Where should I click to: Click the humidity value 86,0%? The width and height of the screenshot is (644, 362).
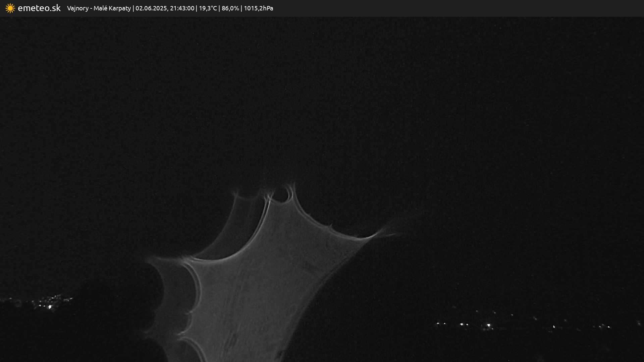[230, 8]
